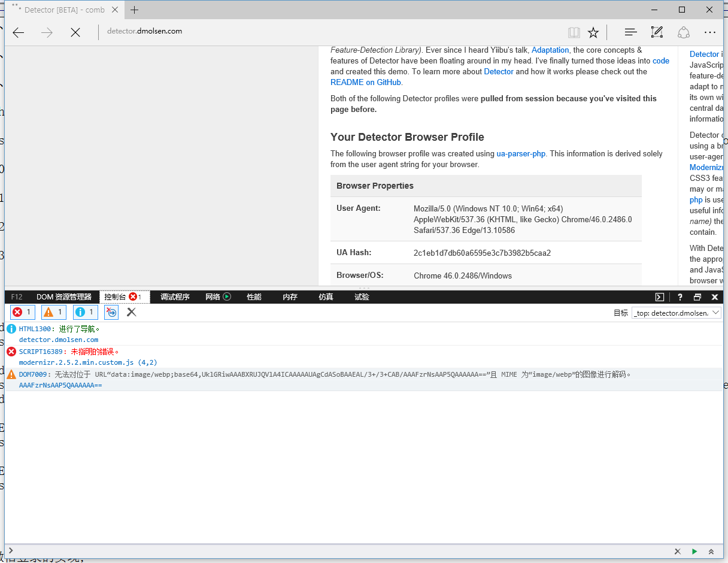The width and height of the screenshot is (728, 563).
Task: Open the Hub (favorites, history) icon
Action: click(630, 32)
